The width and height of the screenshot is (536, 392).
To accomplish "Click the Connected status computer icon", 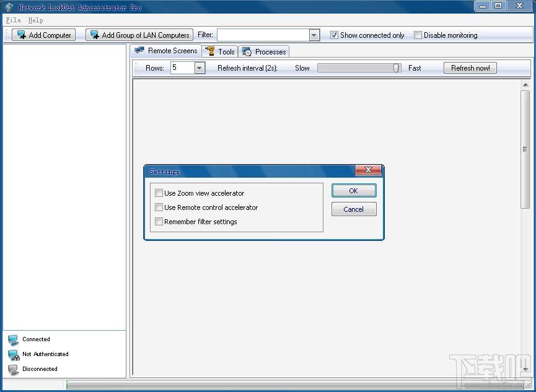I will 14,340.
